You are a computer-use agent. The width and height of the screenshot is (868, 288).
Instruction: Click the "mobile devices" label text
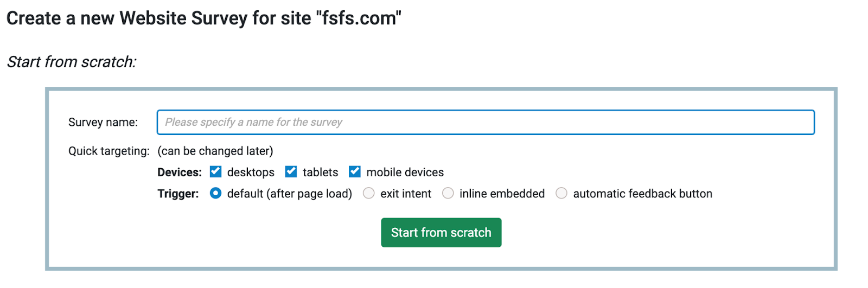point(405,172)
